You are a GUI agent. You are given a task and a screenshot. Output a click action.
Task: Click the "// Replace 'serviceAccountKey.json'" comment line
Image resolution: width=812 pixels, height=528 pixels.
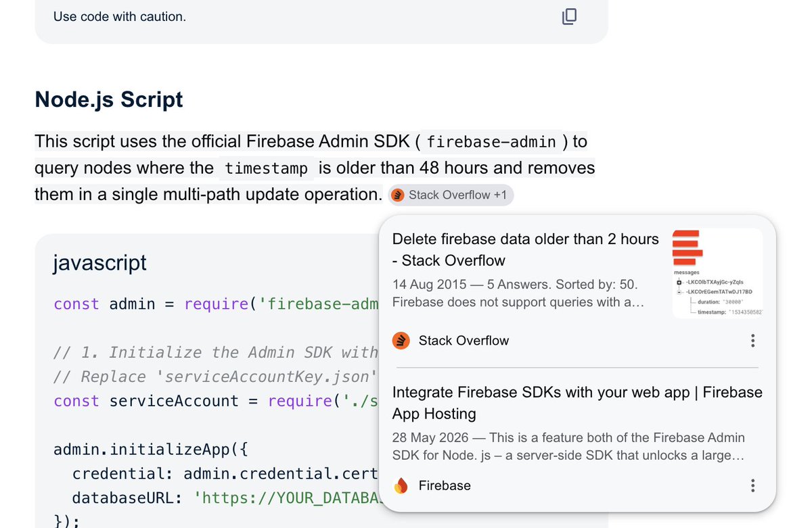(x=217, y=377)
